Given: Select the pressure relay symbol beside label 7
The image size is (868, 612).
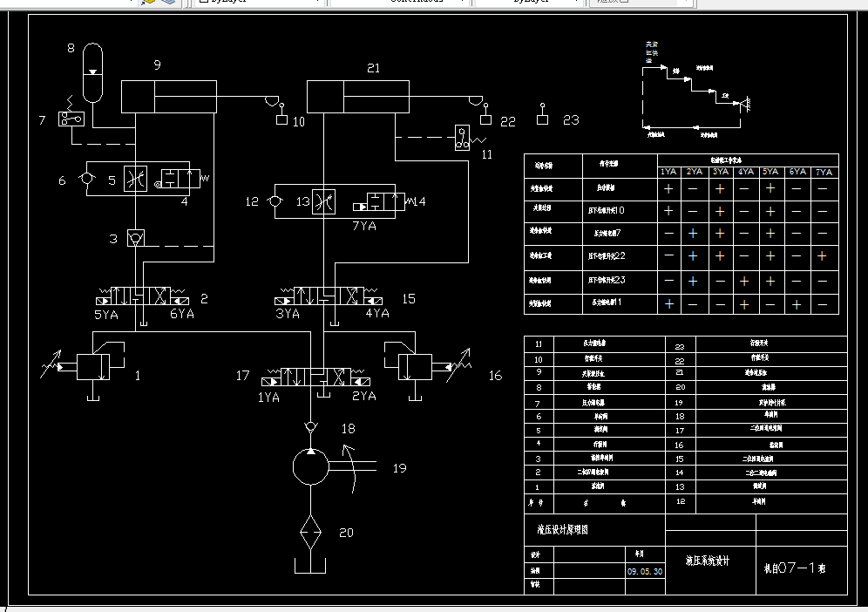Looking at the screenshot, I should [71, 119].
